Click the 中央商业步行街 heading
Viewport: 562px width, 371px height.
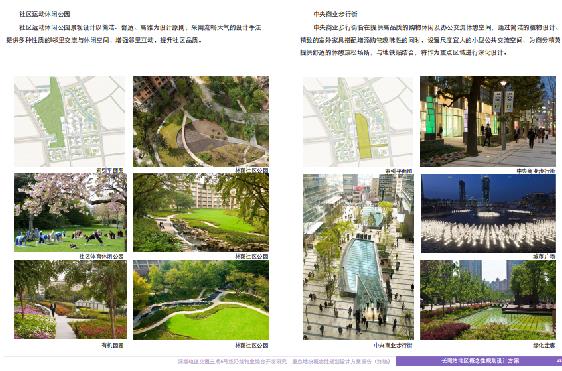click(335, 14)
